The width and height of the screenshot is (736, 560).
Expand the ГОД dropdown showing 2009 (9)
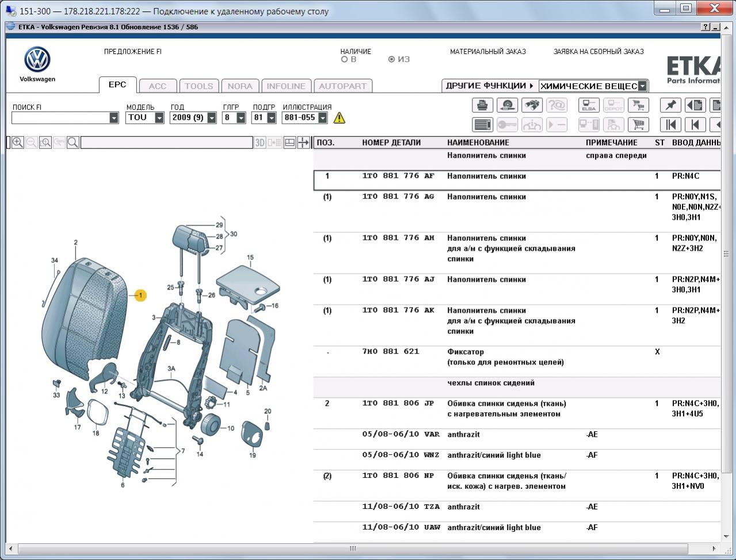(212, 118)
